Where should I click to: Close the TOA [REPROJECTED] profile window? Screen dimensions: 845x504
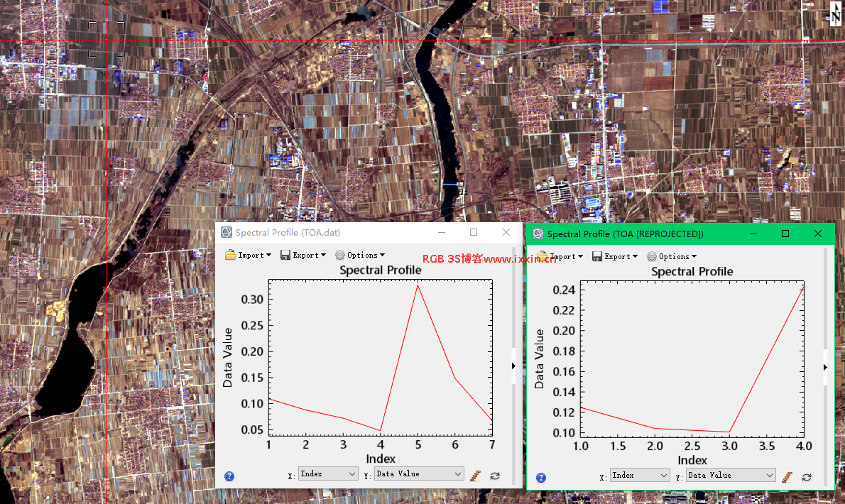[x=818, y=234]
